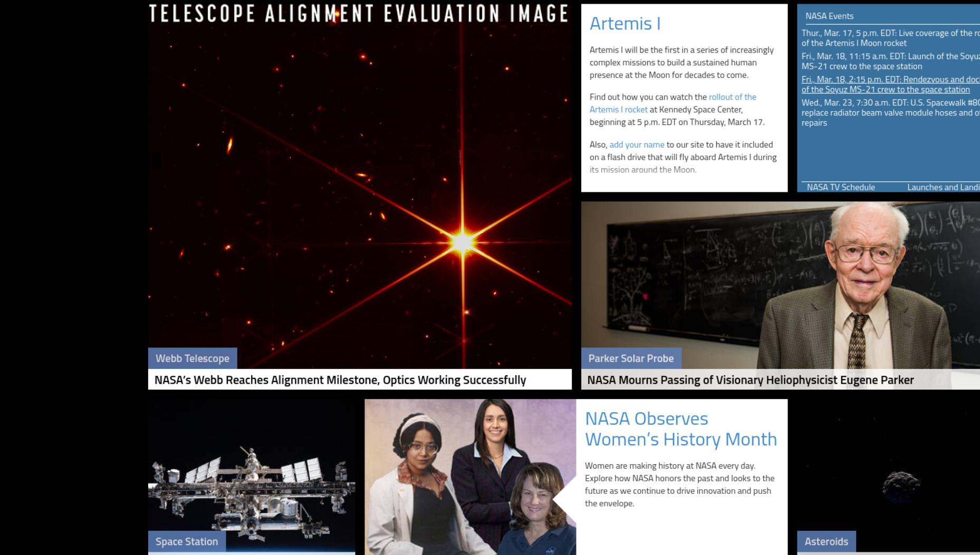Read the Eugene Parker passing headline
Screen dimensions: 980x555
(751, 380)
